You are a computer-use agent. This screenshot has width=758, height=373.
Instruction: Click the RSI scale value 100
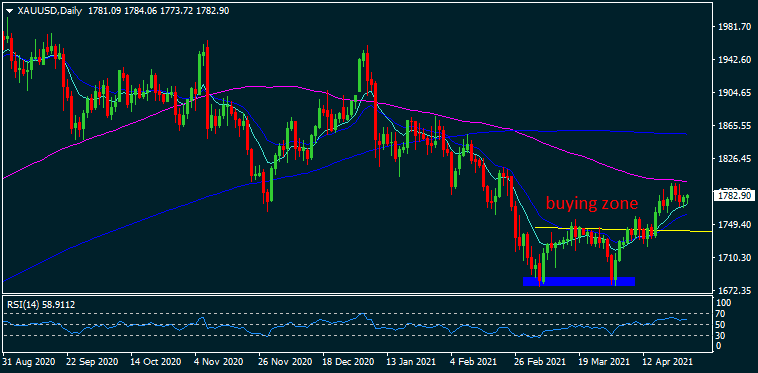724,303
